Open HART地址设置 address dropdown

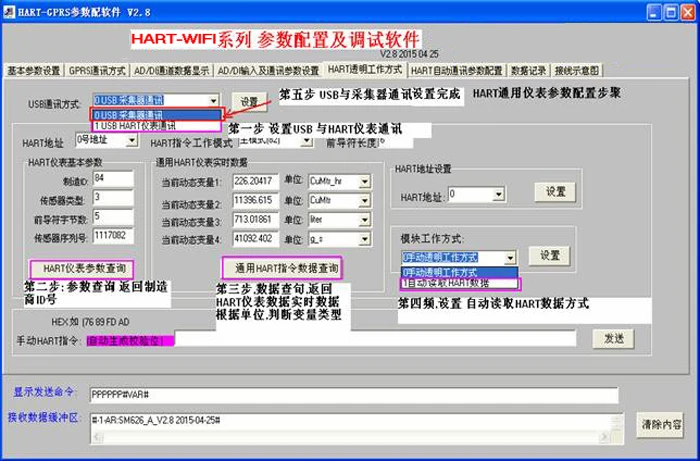pyautogui.click(x=499, y=194)
